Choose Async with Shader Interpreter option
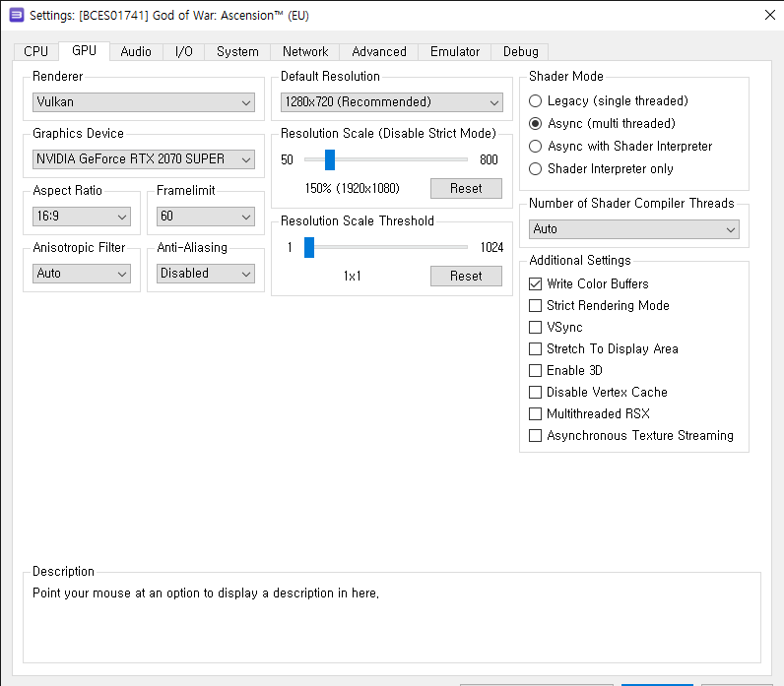This screenshot has height=686, width=784. 621,146
